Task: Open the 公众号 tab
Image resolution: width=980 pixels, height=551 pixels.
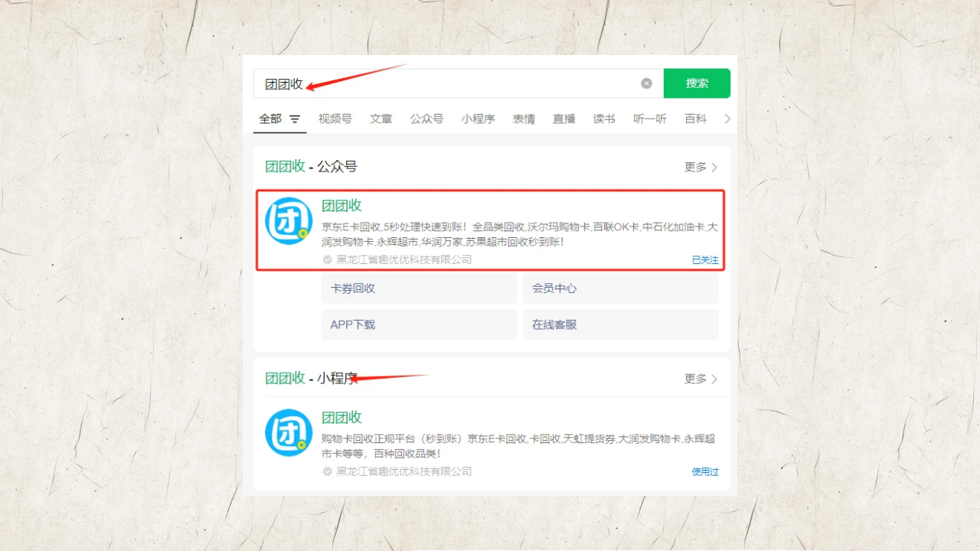Action: point(426,119)
